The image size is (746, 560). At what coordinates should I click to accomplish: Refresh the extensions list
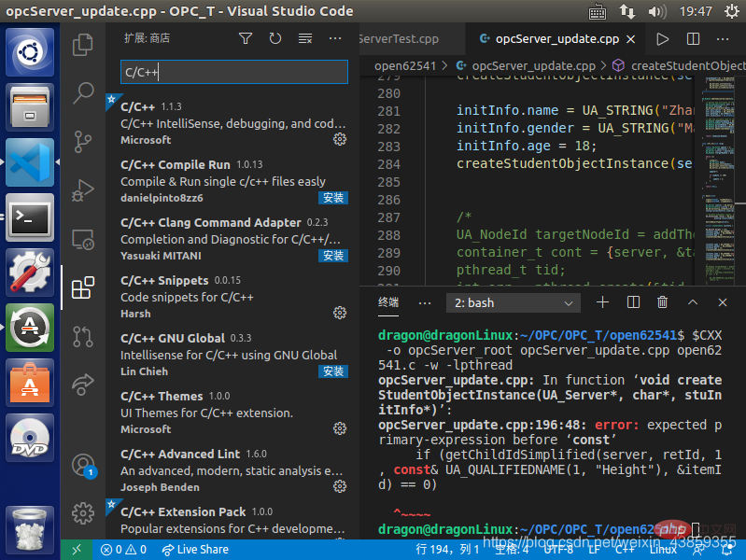[275, 38]
